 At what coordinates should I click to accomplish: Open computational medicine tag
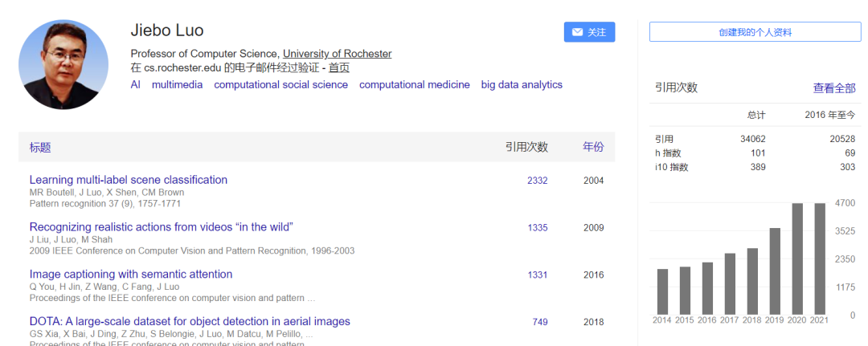(415, 84)
